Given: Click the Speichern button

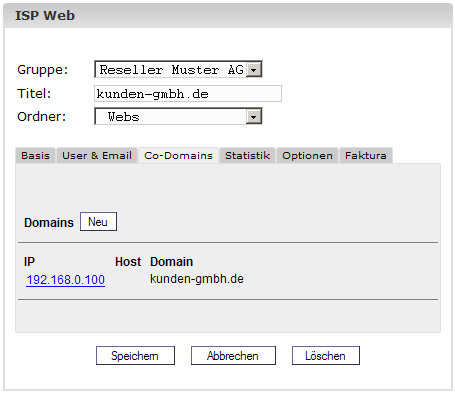Looking at the screenshot, I should [x=135, y=356].
